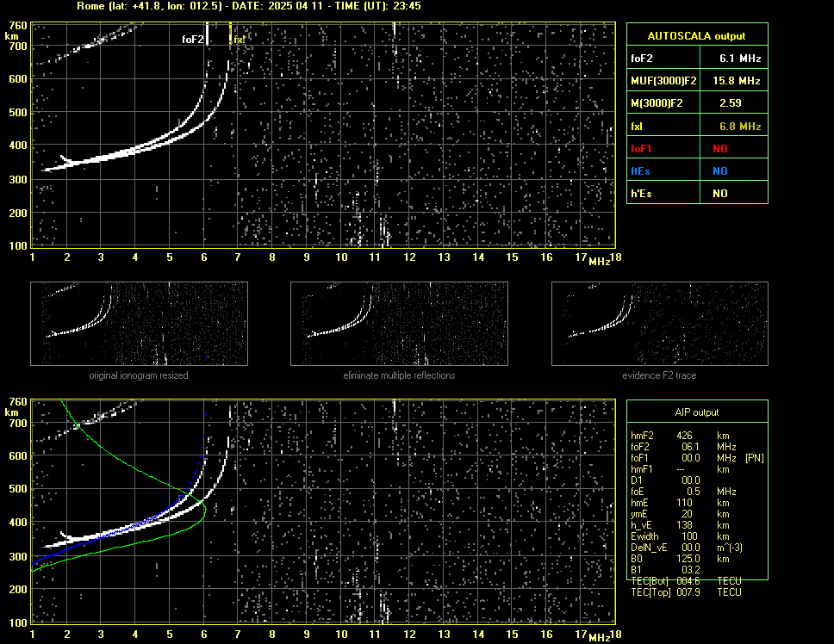Select the foF2 6.1 MHz value cell
Screen dimensions: 834x644
[x=734, y=58]
